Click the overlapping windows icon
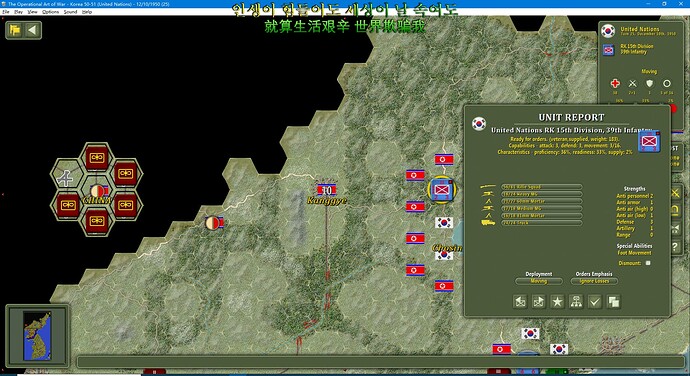690x376 pixels. click(x=613, y=302)
